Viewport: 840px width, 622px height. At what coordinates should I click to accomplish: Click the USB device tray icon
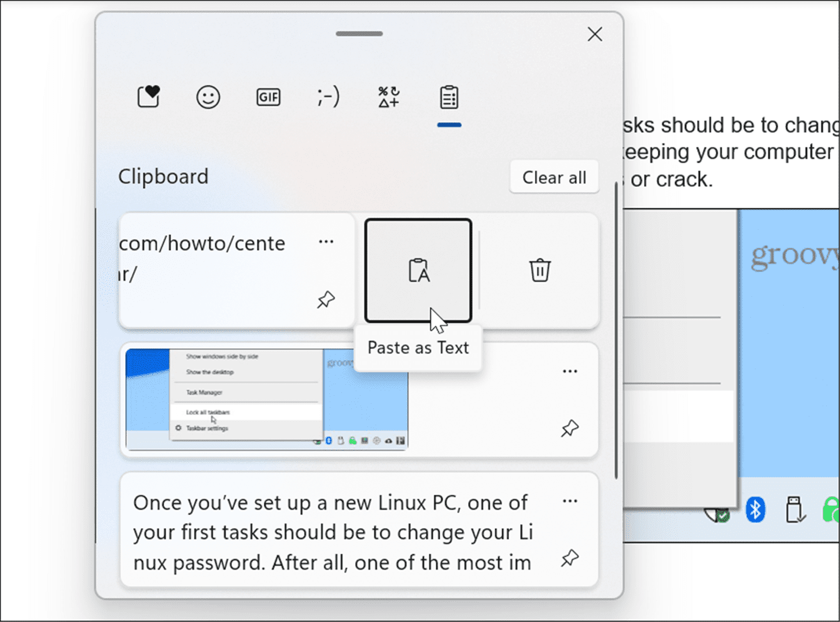tap(795, 510)
